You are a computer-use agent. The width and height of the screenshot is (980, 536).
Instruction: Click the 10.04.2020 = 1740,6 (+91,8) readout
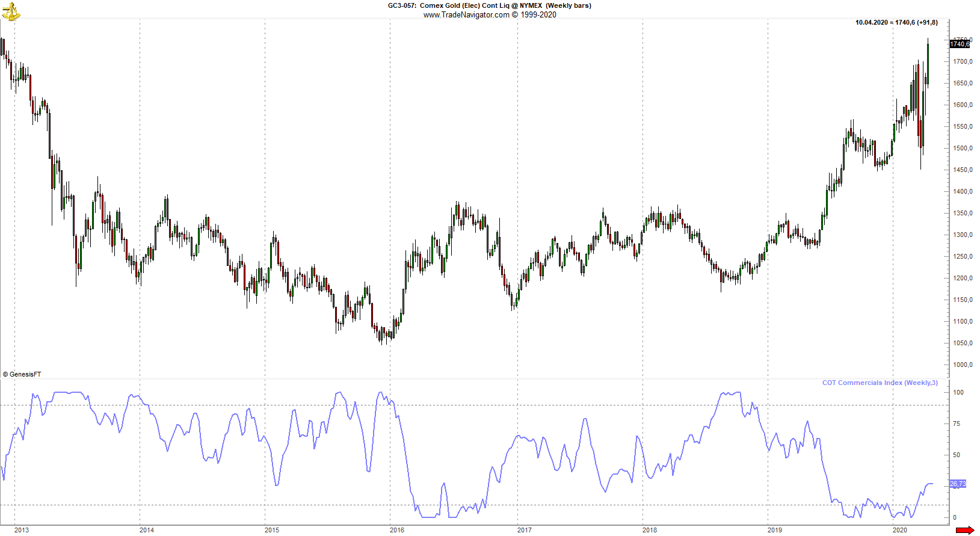[896, 22]
